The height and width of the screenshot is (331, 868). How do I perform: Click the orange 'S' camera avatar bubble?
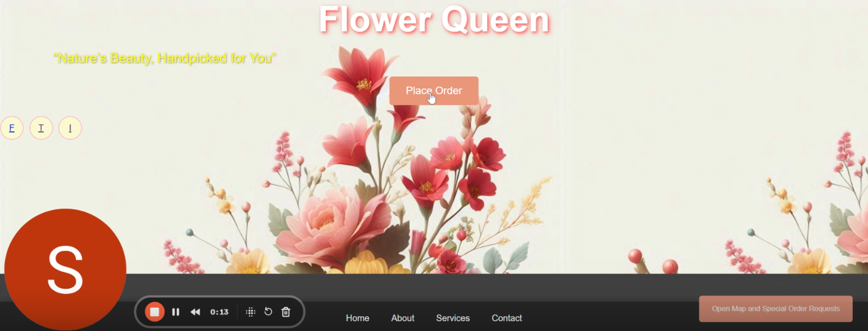(x=65, y=269)
